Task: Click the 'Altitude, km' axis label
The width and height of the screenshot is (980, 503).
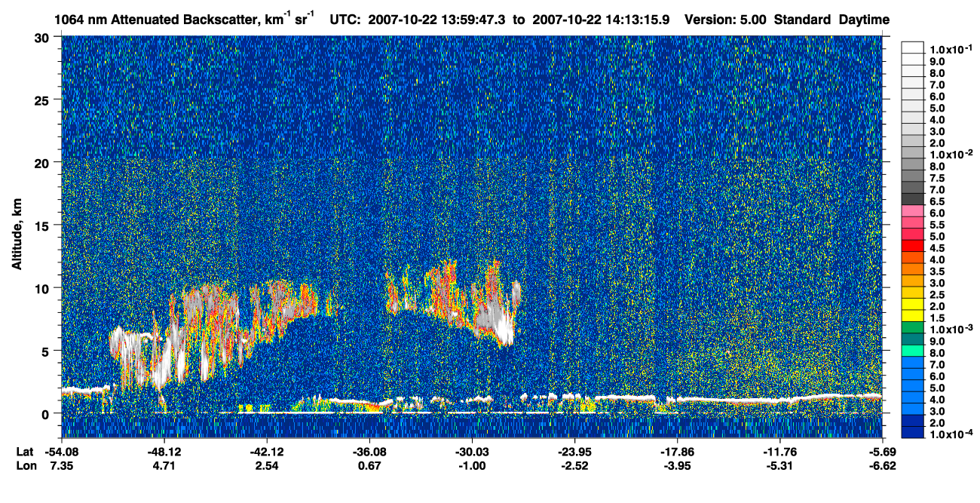Action: 17,235
